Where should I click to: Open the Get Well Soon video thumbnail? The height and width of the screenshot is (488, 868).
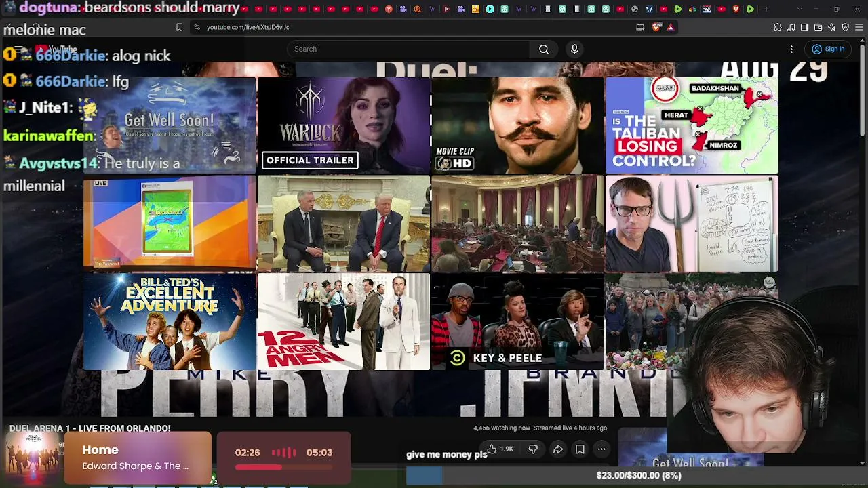(x=170, y=125)
